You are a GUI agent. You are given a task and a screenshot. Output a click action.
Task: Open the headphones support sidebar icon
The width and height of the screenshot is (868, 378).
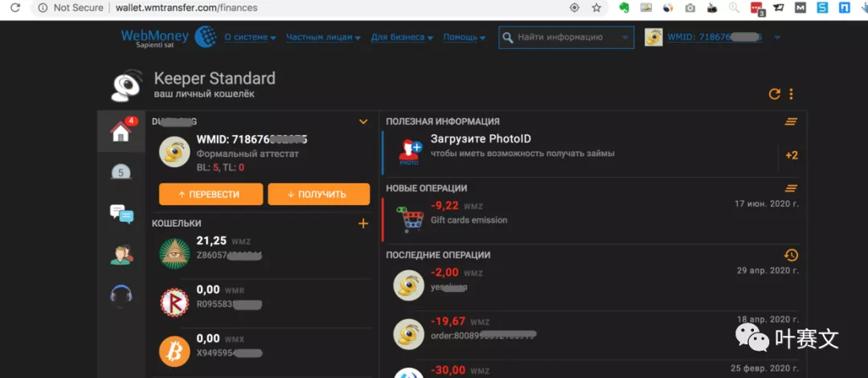121,294
